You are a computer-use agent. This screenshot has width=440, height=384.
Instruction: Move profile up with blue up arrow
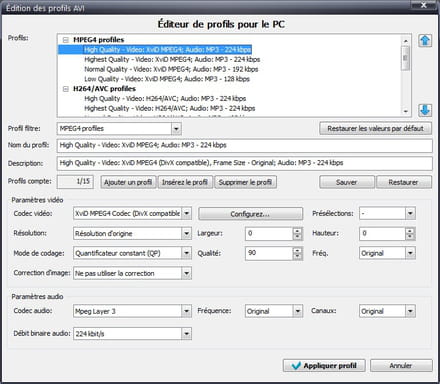[x=425, y=41]
